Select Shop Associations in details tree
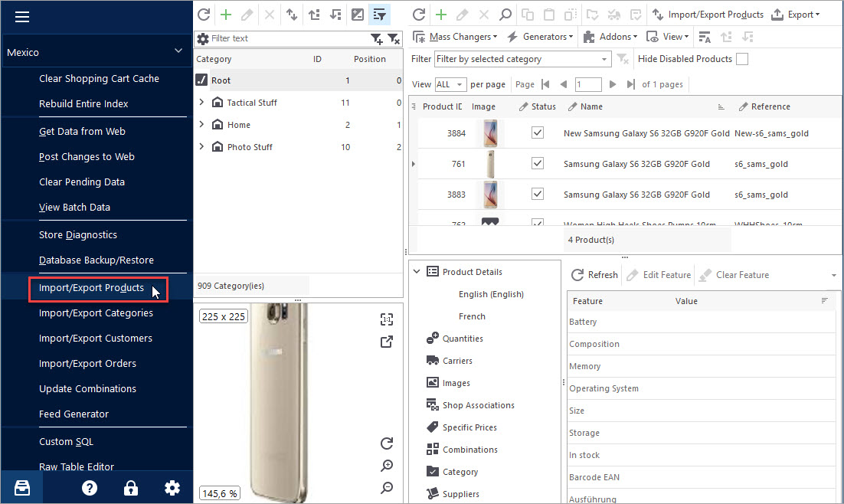The image size is (844, 504). click(478, 405)
